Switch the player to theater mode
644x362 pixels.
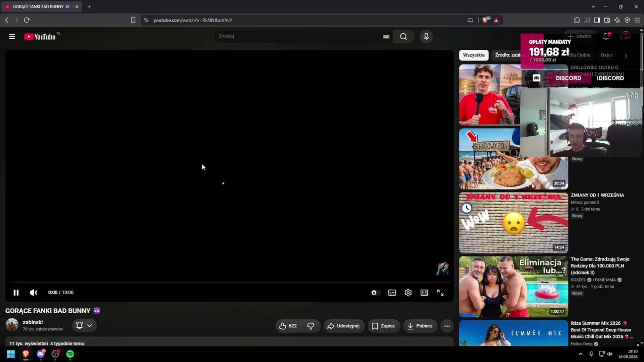424,293
